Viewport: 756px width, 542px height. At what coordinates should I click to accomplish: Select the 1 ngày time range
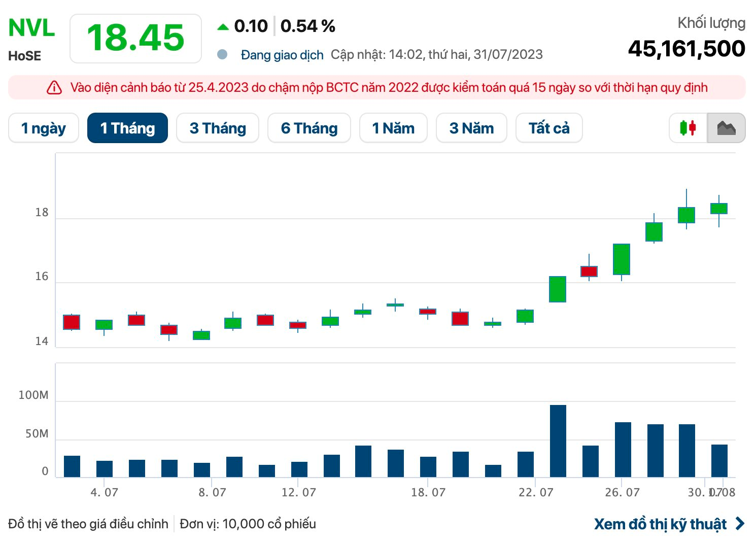[x=44, y=128]
